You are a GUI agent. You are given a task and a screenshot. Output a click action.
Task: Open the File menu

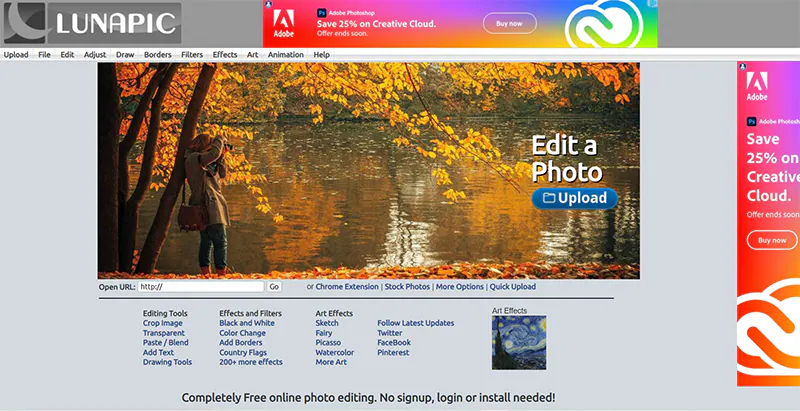44,55
